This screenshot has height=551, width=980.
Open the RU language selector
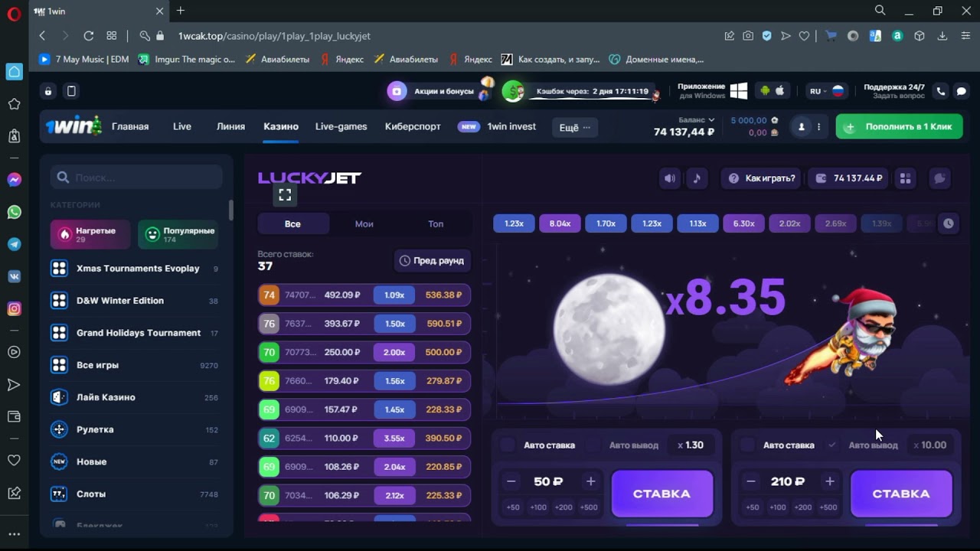click(x=826, y=91)
